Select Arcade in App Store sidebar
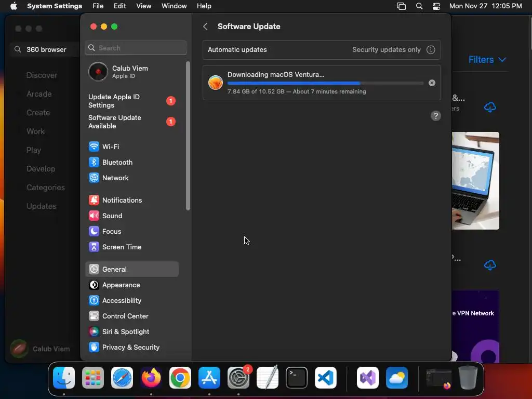This screenshot has height=399, width=532. click(39, 94)
